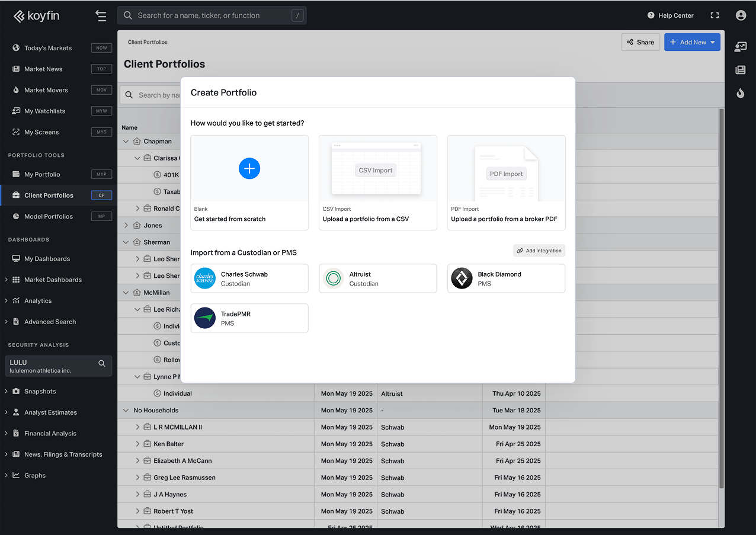Click the Today's Markets globe icon

16,48
